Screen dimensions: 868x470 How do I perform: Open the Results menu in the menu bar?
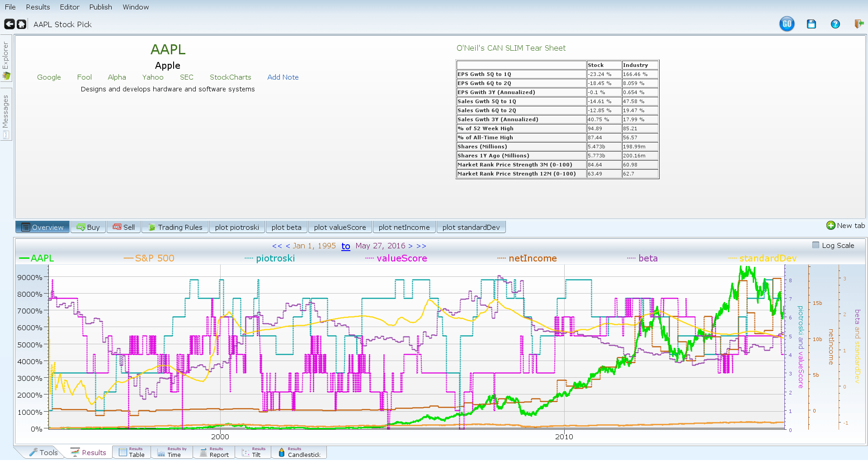point(38,7)
